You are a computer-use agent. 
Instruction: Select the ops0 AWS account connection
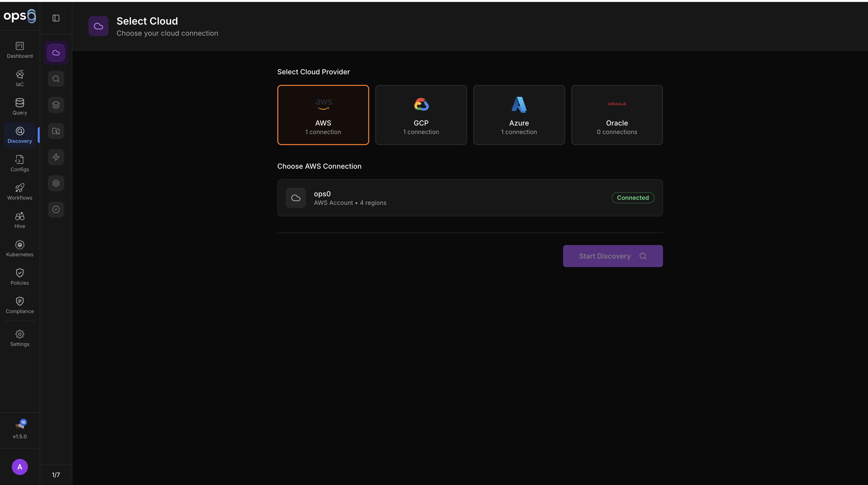(470, 198)
